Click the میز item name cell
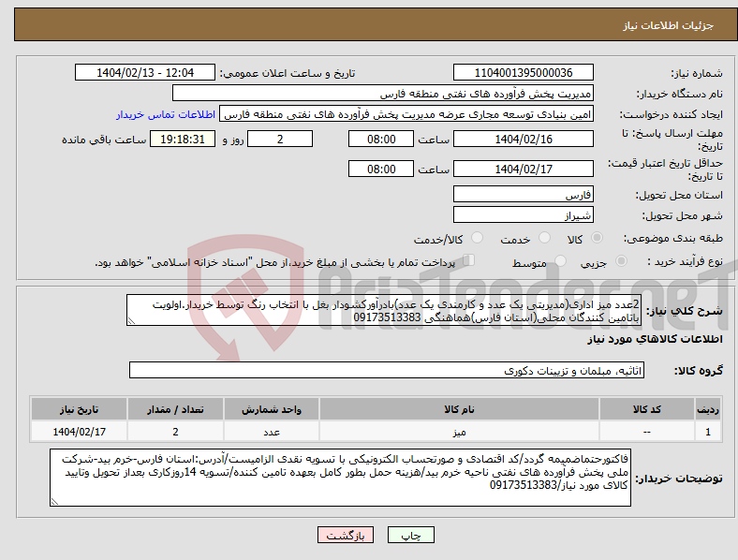This screenshot has height=560, width=738. 459,432
